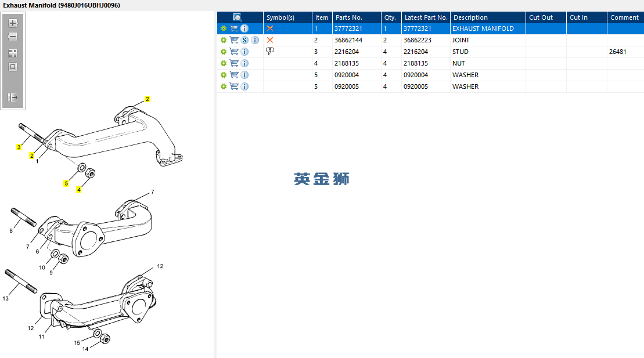Add WASHER 0920005 to cart

[x=234, y=86]
